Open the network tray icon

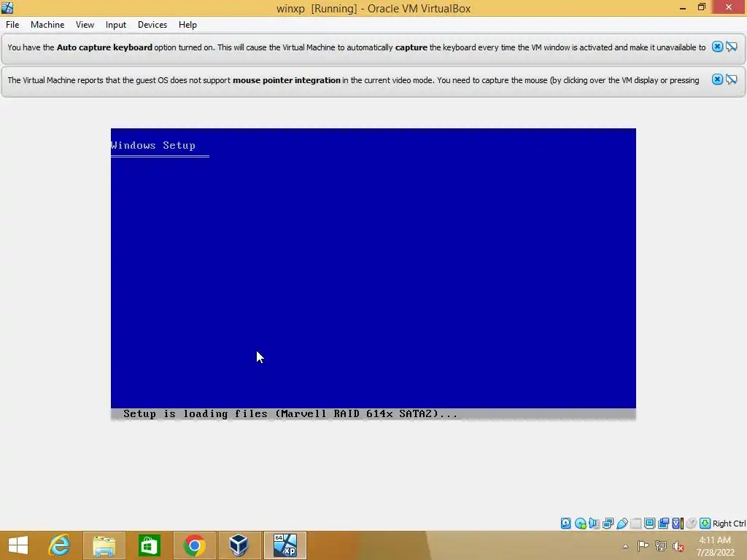coord(661,546)
